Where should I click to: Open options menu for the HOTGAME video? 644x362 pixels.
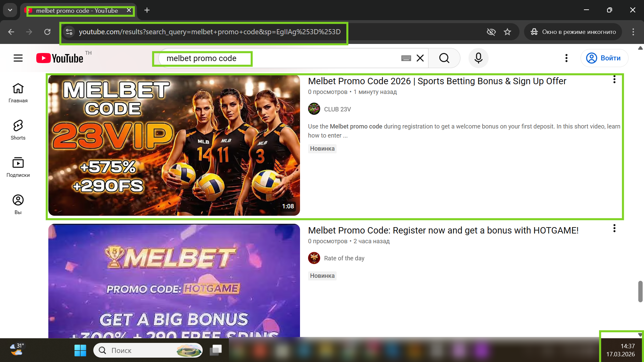[614, 228]
